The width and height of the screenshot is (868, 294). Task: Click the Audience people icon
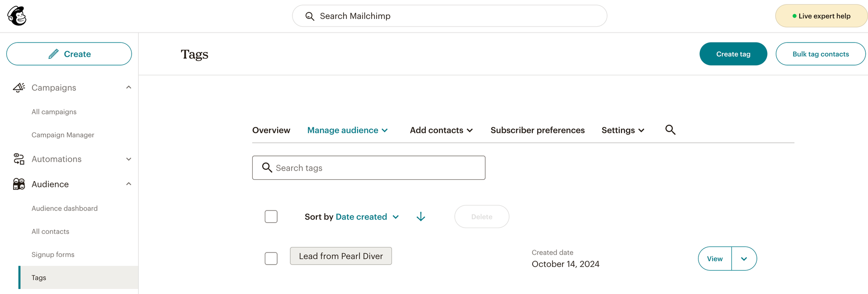(x=19, y=184)
